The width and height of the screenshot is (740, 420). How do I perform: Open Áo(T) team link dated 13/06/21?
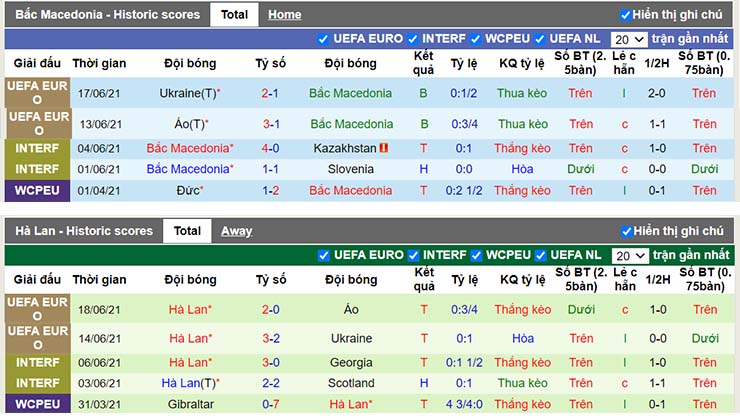coord(191,124)
